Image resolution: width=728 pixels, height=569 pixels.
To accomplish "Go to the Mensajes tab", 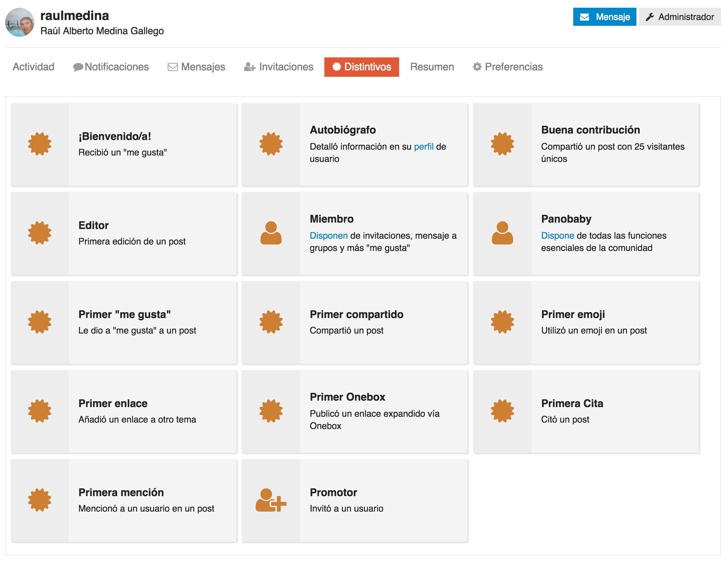I will point(196,67).
